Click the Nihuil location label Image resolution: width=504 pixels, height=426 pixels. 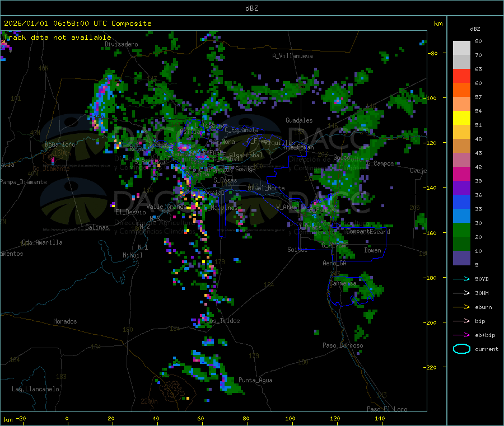[133, 255]
